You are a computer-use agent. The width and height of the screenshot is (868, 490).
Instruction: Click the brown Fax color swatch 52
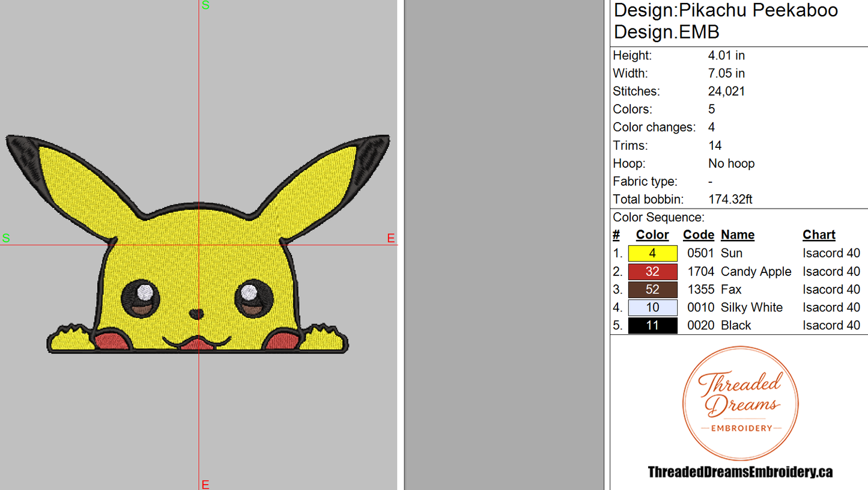coord(652,289)
